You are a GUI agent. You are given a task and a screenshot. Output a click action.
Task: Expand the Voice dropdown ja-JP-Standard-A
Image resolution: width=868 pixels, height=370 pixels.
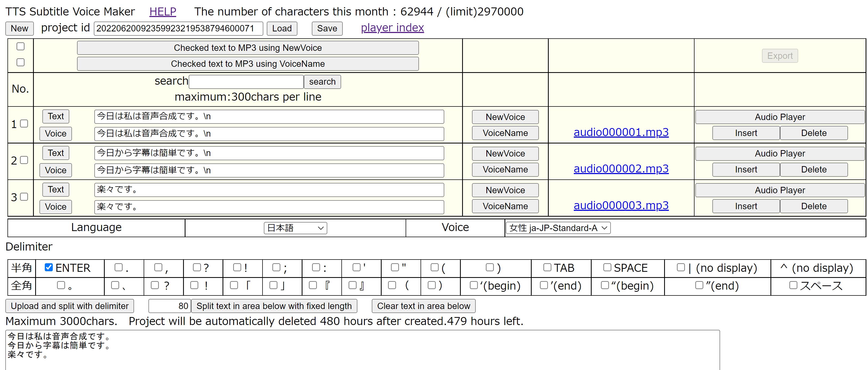558,228
